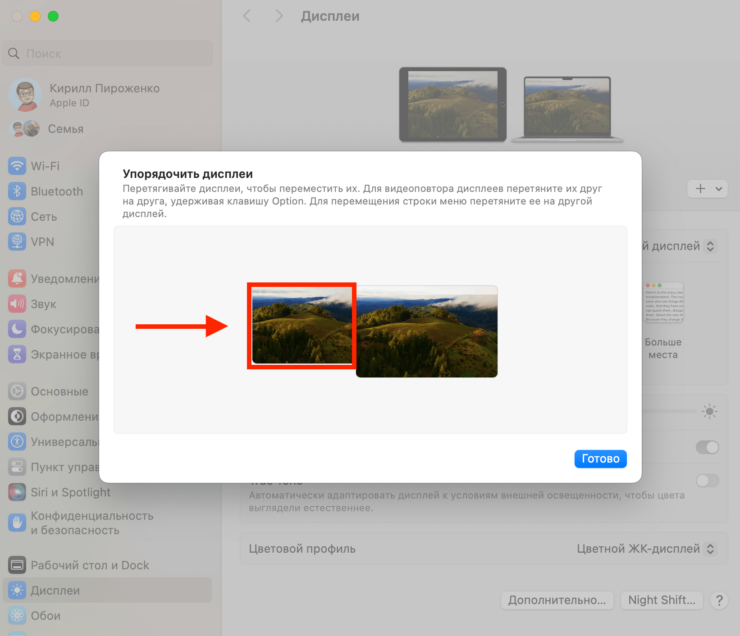Click the Обои wallpaper icon
Screen dimensions: 740x636
tap(17, 616)
